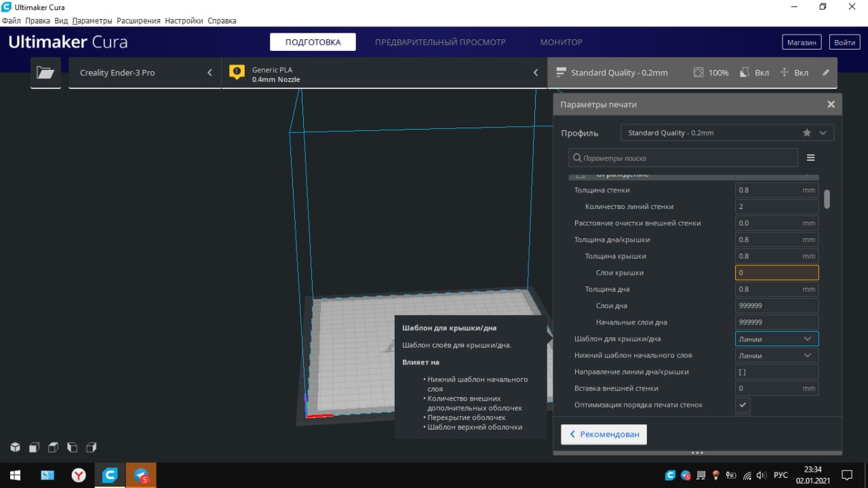868x488 pixels.
Task: Click the panel resize handle dots
Action: point(697,453)
